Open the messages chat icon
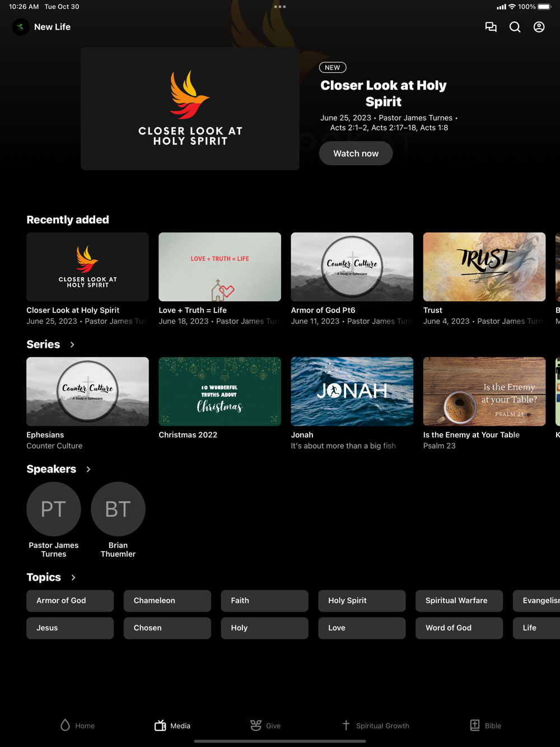Image resolution: width=560 pixels, height=747 pixels. pyautogui.click(x=491, y=27)
